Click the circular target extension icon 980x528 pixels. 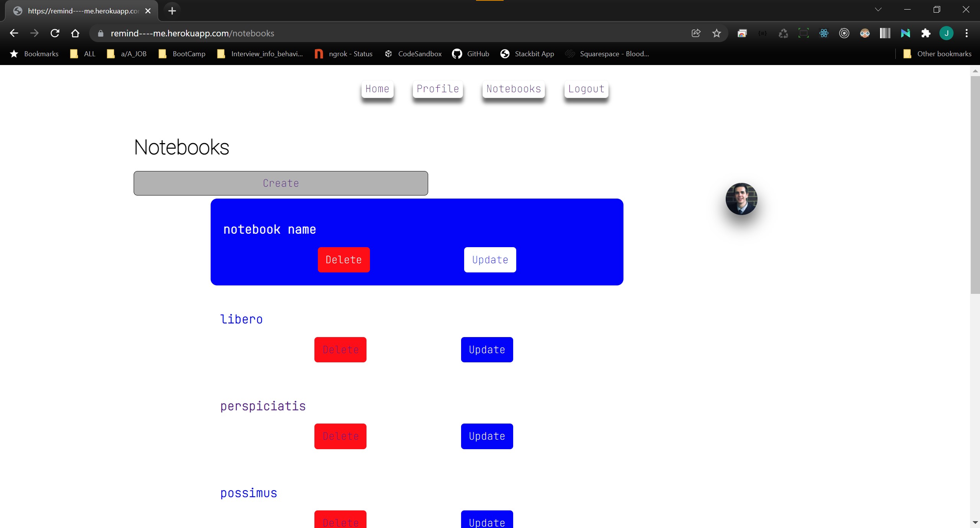point(844,33)
